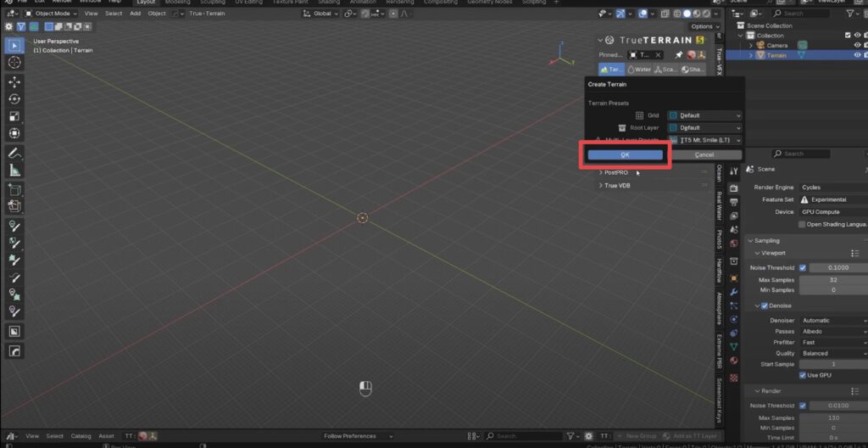Screen dimensions: 868x448
Task: Select the Select Box tool
Action: [14, 46]
